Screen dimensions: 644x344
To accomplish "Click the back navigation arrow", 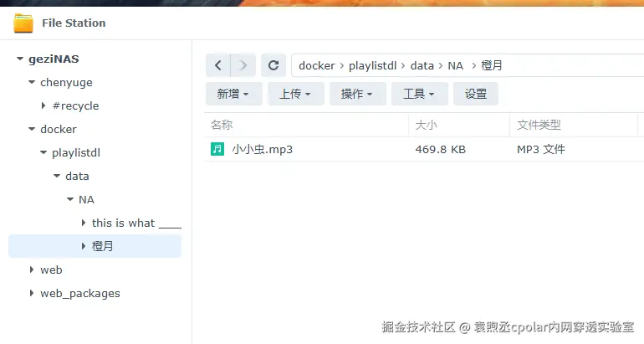I will 218,65.
